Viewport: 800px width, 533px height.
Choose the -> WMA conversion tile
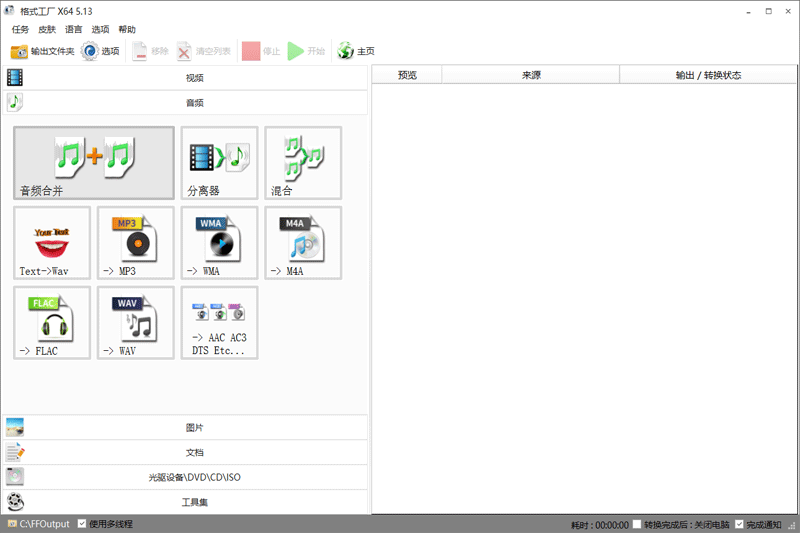coord(219,243)
